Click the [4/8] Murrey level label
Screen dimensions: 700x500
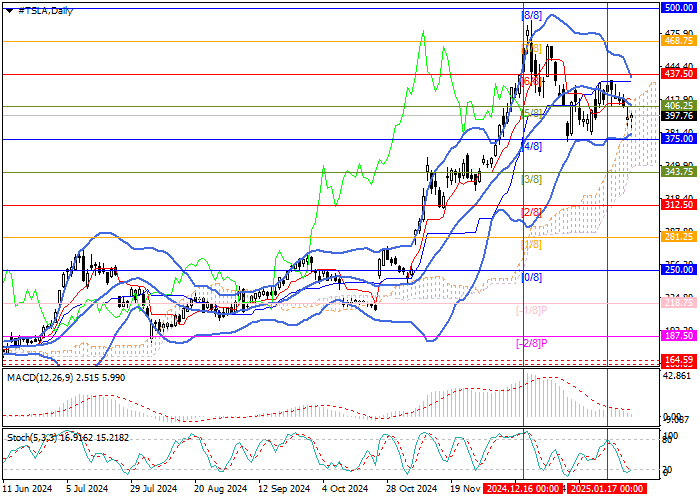(532, 146)
